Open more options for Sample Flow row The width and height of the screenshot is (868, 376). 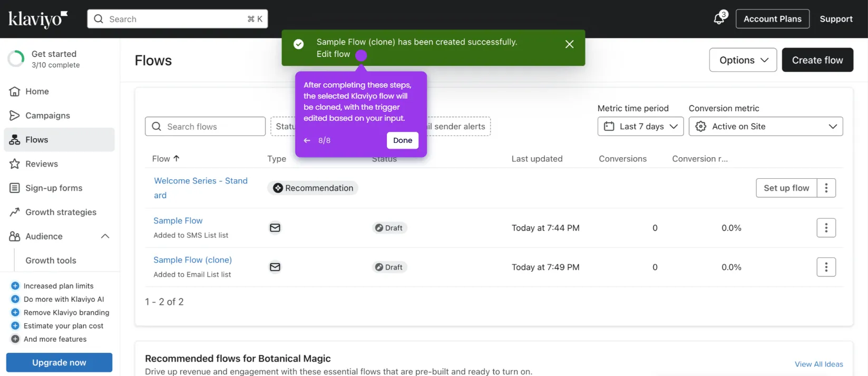[826, 228]
